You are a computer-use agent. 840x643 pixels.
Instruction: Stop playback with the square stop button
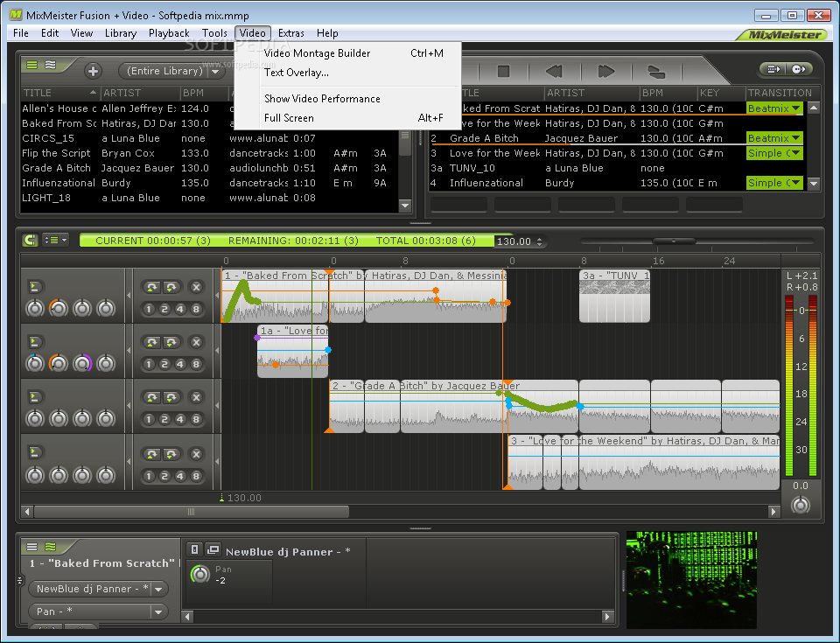point(503,71)
